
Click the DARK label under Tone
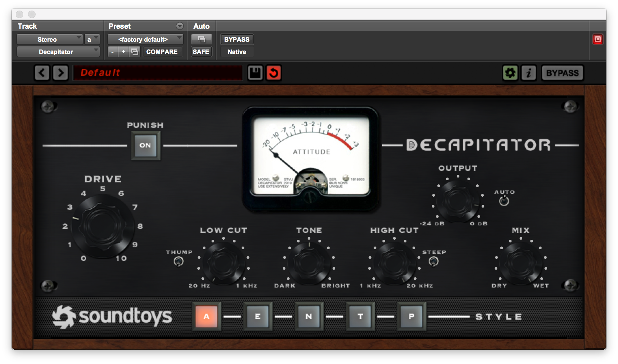(285, 286)
